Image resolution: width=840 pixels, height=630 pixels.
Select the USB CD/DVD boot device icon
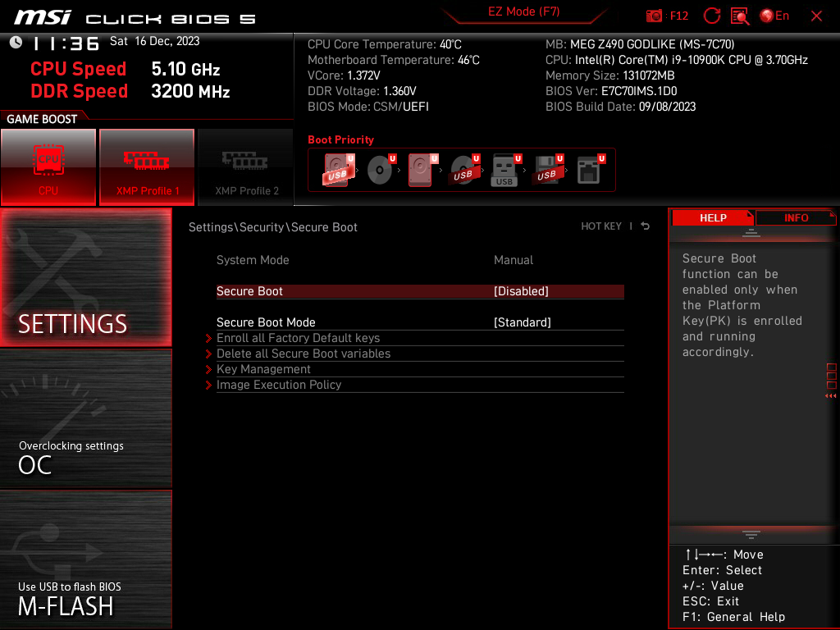[464, 170]
